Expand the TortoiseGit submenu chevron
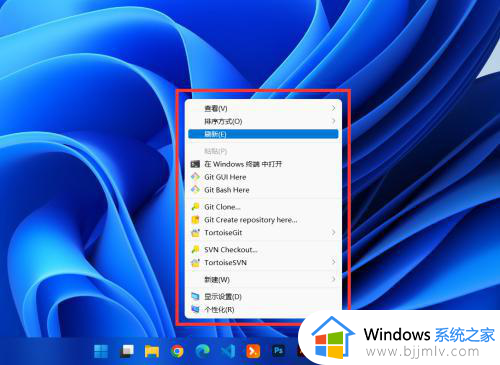 333,232
